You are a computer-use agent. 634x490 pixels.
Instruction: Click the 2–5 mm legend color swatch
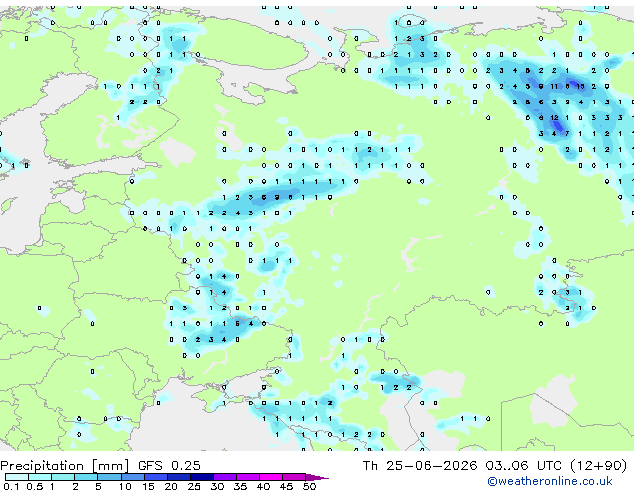coord(86,477)
